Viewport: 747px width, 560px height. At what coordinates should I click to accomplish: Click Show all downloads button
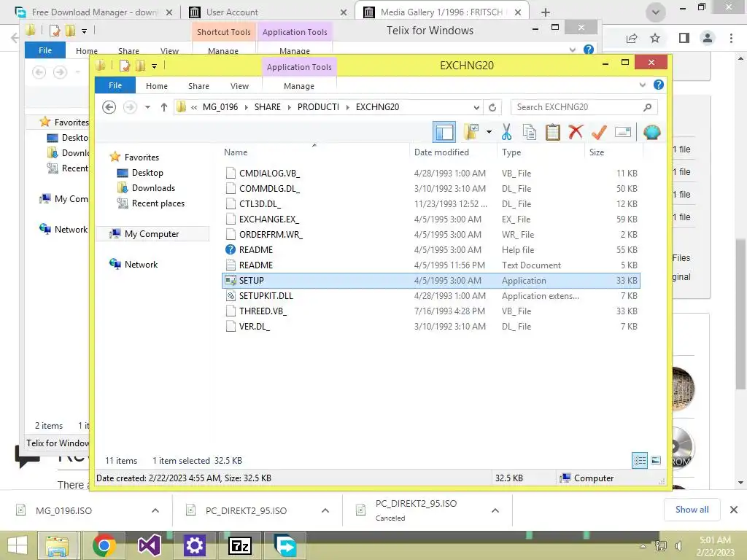[692, 510]
